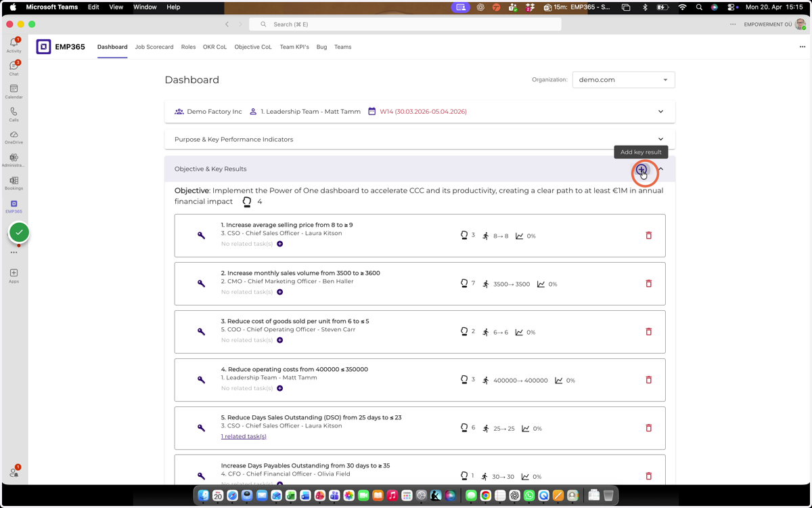Expand Purpose & Key Performance Indicators
Screen dimensions: 812x508
coord(660,140)
